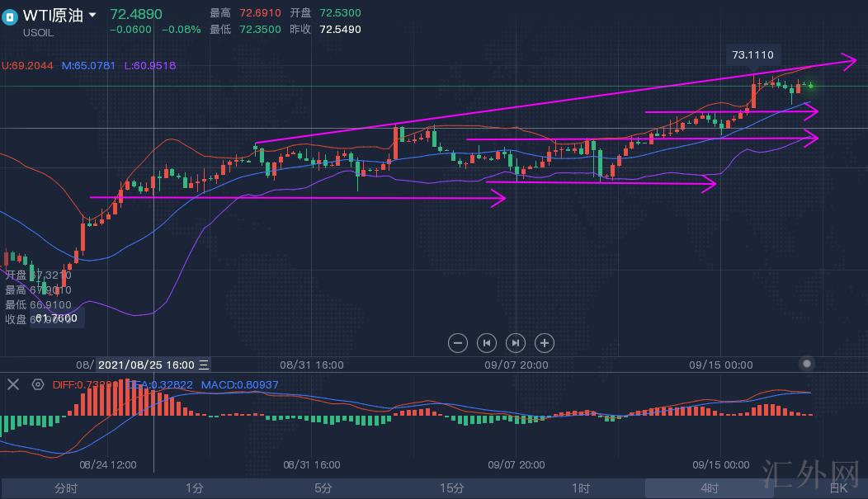Click the zoom out minus icon

[459, 342]
